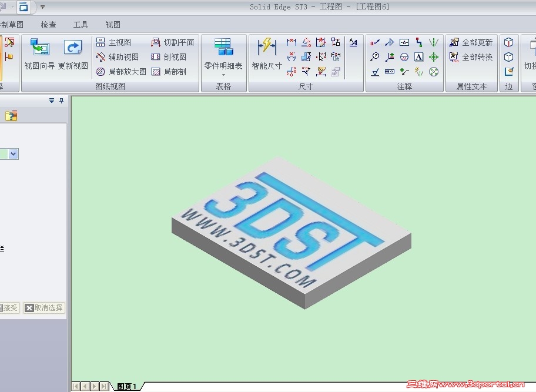This screenshot has width=536, height=392.
Task: Open the green combo box dropdown
Action: tap(14, 154)
